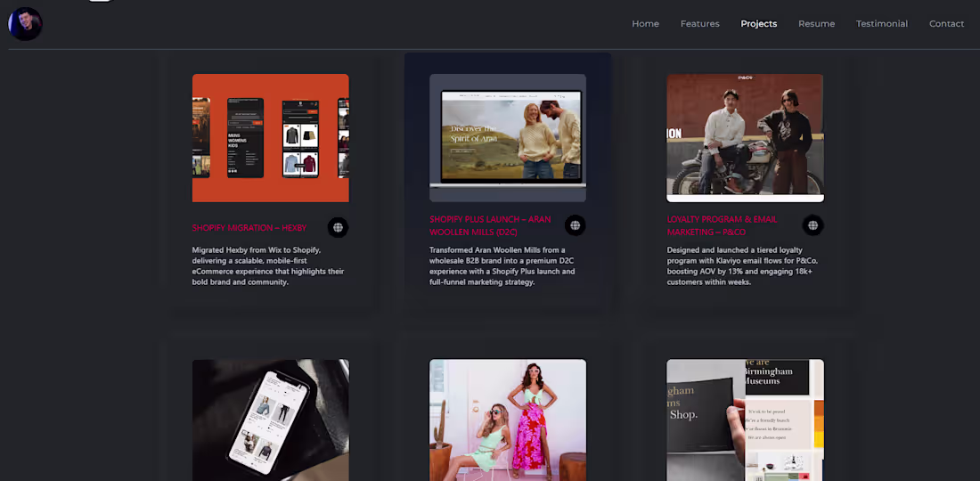
Task: Open the Features nav item
Action: 699,24
